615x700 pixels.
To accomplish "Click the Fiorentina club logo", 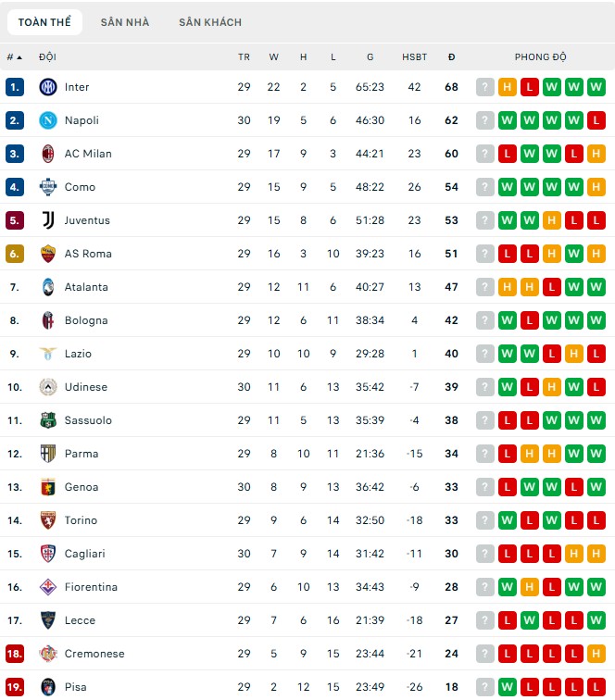I will (x=48, y=587).
